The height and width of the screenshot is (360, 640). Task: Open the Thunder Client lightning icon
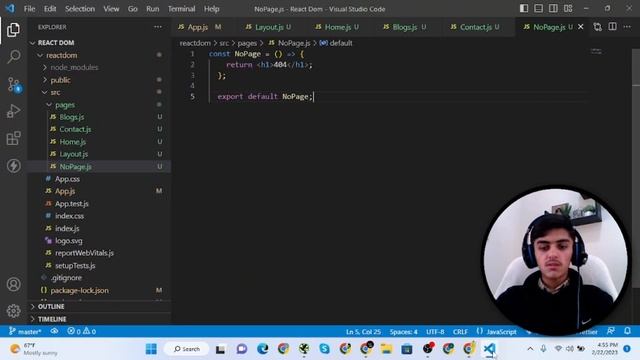coord(13,166)
